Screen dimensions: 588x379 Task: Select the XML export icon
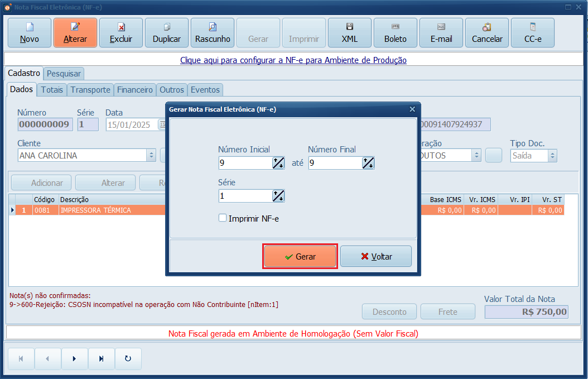coord(349,32)
